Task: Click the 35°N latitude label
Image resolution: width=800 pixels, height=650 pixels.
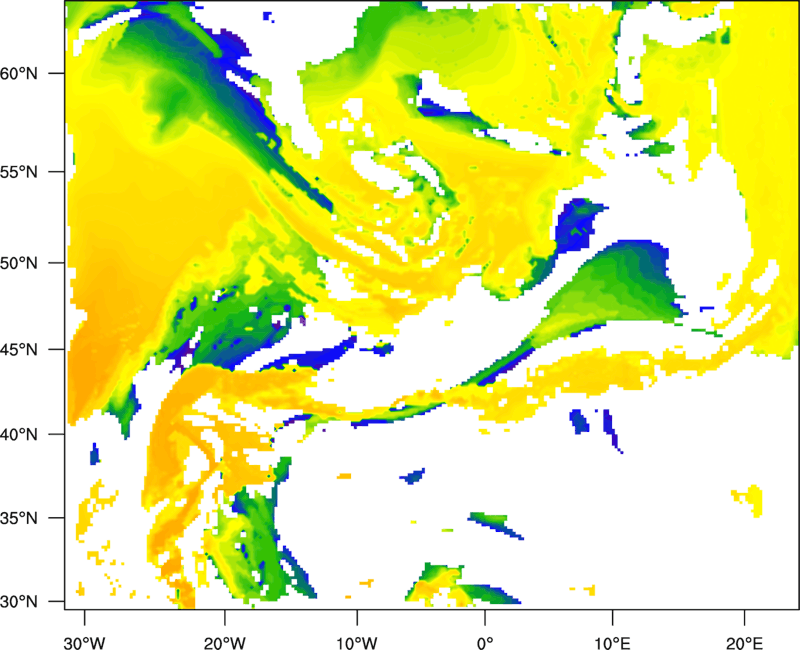Action: click(19, 518)
